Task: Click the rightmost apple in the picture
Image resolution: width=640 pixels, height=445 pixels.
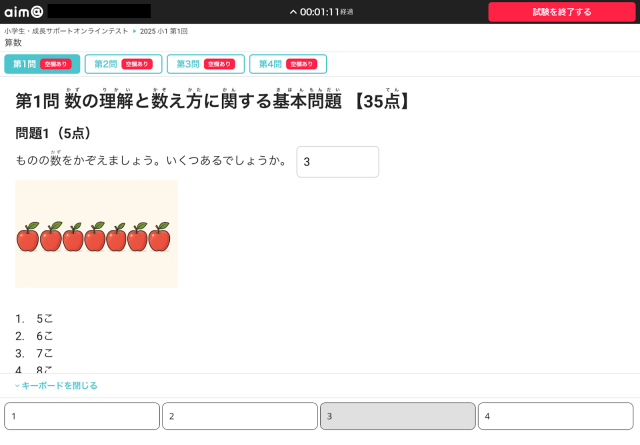Action: [159, 237]
